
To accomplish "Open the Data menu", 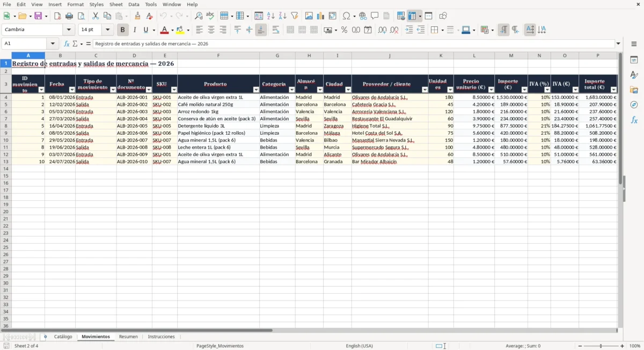I will coord(134,4).
